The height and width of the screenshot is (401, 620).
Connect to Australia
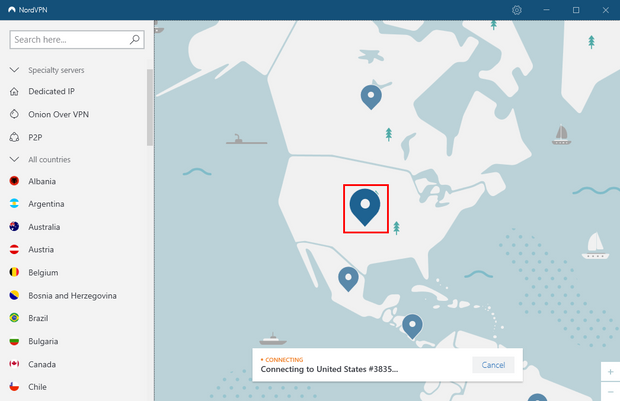[44, 227]
